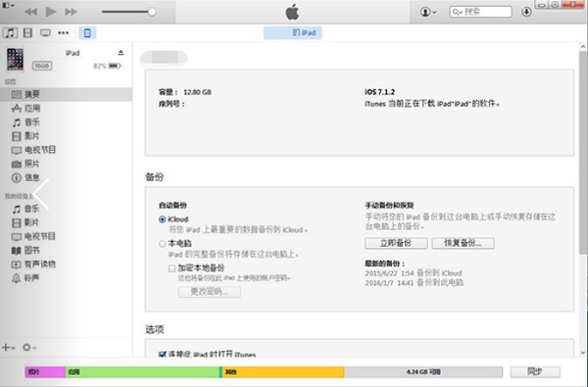
Task: Click the 82% battery indicator
Action: tap(107, 66)
